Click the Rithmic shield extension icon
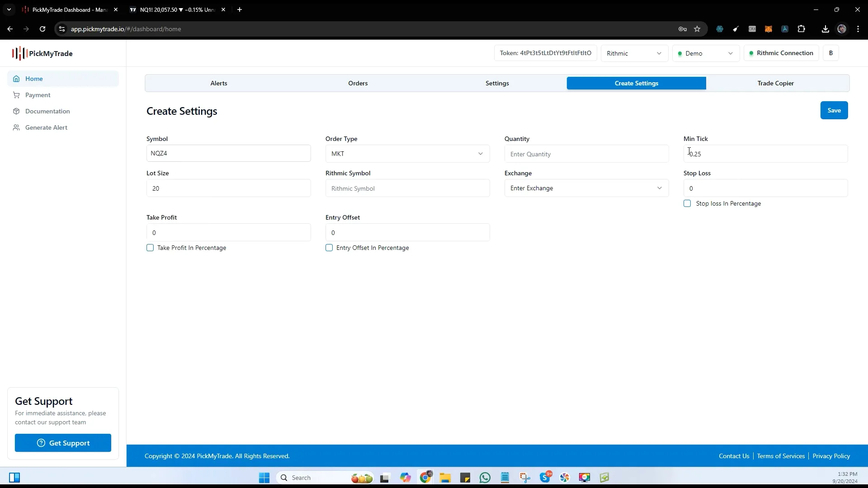868x488 pixels. point(720,28)
